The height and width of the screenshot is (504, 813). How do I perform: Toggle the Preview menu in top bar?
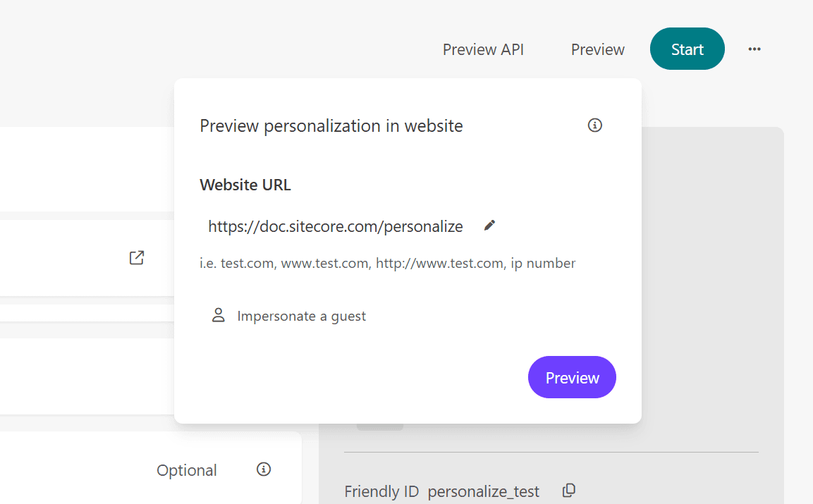[x=598, y=49]
